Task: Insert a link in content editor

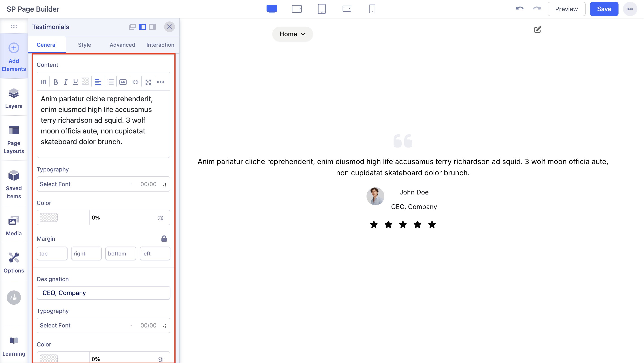Action: coord(135,82)
